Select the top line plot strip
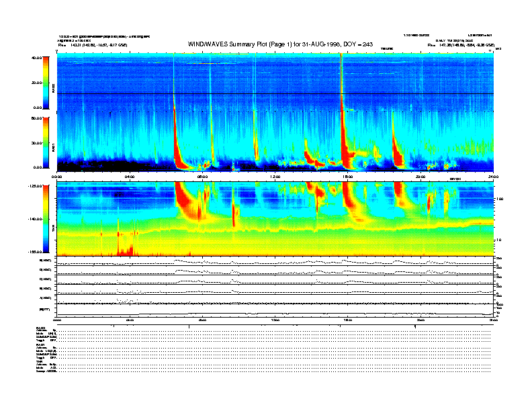 click(275, 261)
